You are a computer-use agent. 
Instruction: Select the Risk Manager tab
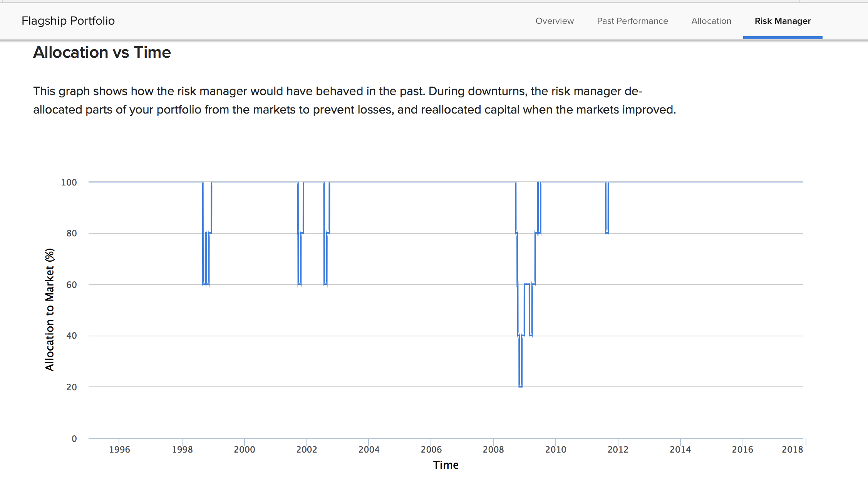783,21
